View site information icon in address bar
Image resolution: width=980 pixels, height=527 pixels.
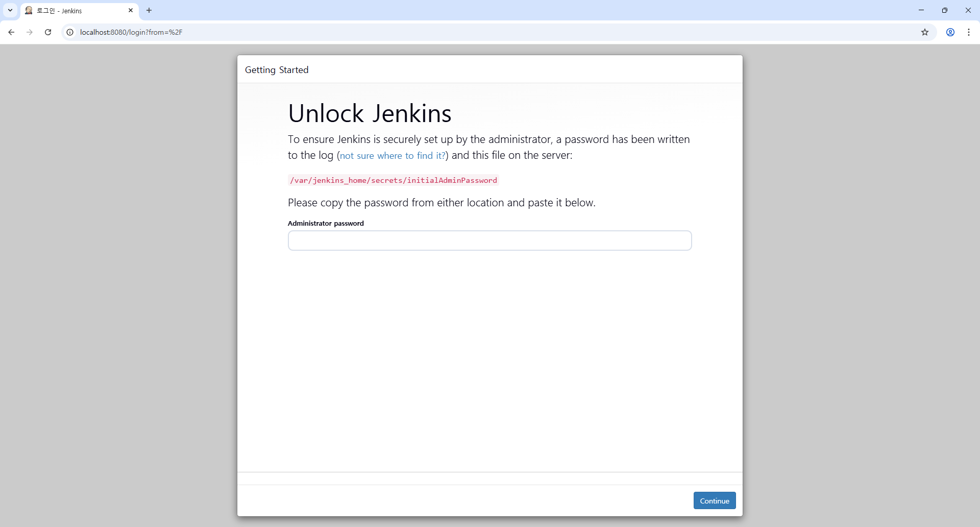point(70,32)
